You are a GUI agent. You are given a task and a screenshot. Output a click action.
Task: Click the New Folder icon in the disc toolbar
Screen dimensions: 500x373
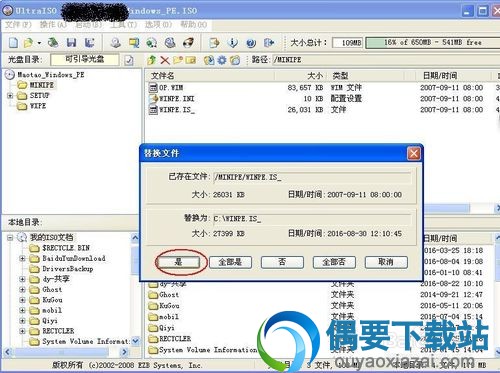[x=178, y=60]
